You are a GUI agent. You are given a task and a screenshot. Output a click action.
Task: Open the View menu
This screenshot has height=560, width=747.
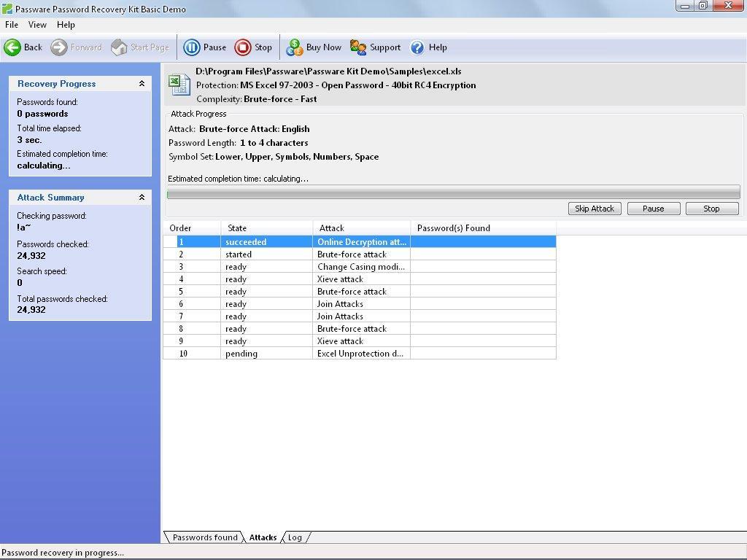(37, 25)
